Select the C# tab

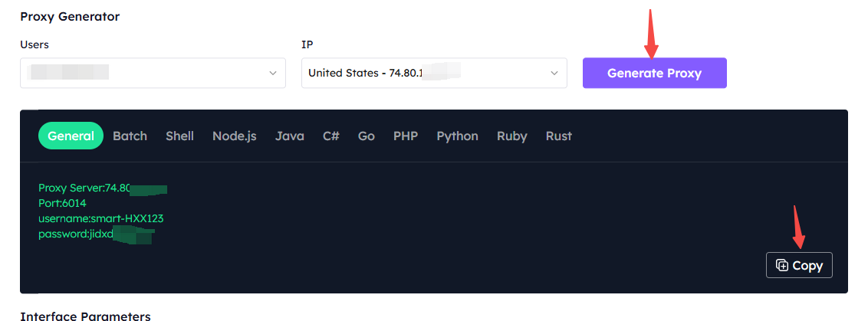pyautogui.click(x=331, y=136)
